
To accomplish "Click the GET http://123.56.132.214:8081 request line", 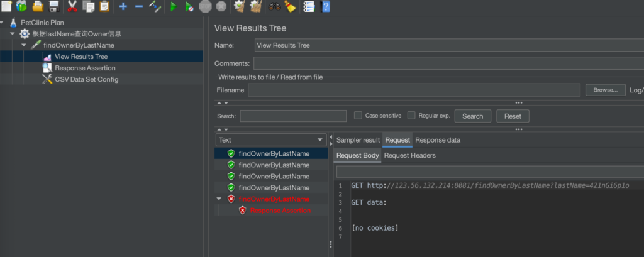I will pos(490,185).
